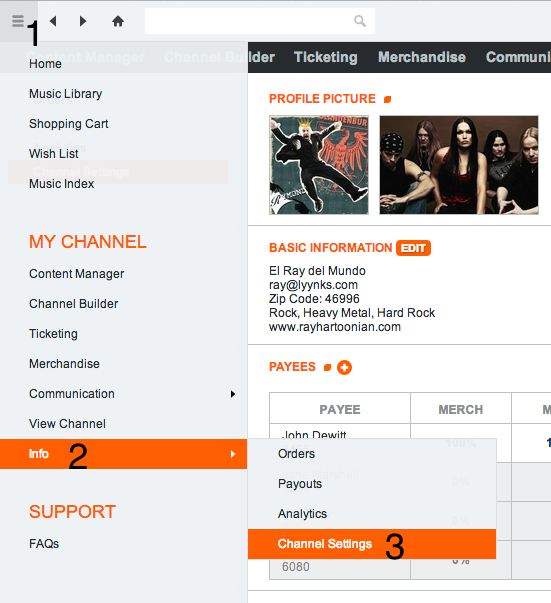551x603 pixels.
Task: Click the PAYEE column header
Action: (340, 410)
